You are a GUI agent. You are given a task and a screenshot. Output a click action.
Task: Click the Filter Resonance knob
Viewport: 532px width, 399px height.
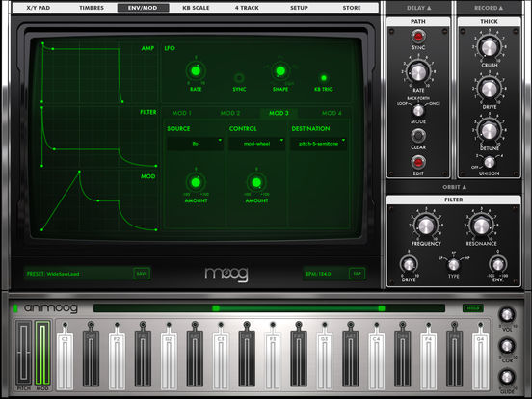[481, 226]
